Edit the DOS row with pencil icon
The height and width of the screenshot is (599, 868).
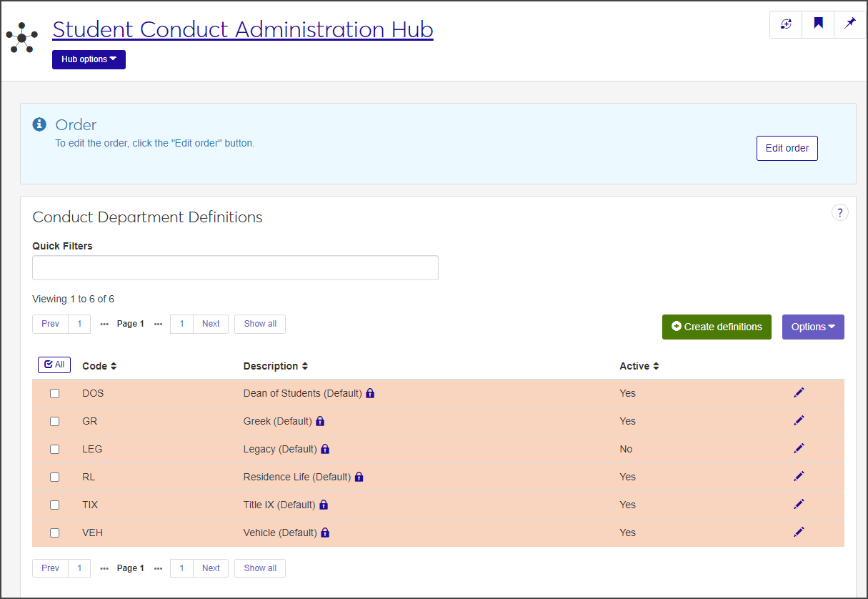799,392
